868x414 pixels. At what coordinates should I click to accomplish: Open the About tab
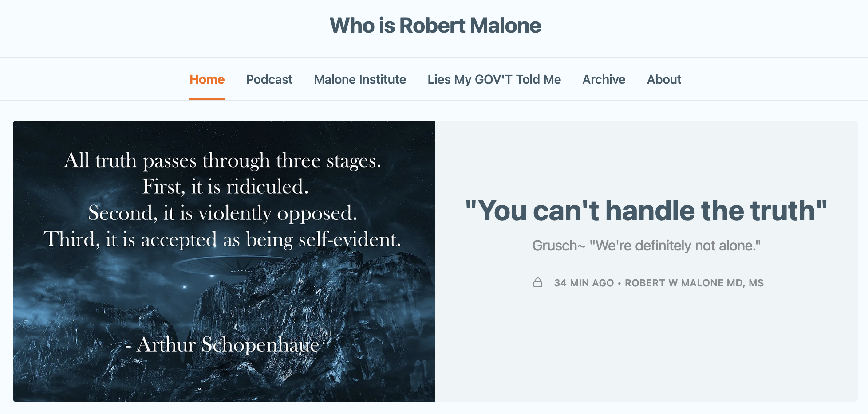click(664, 79)
